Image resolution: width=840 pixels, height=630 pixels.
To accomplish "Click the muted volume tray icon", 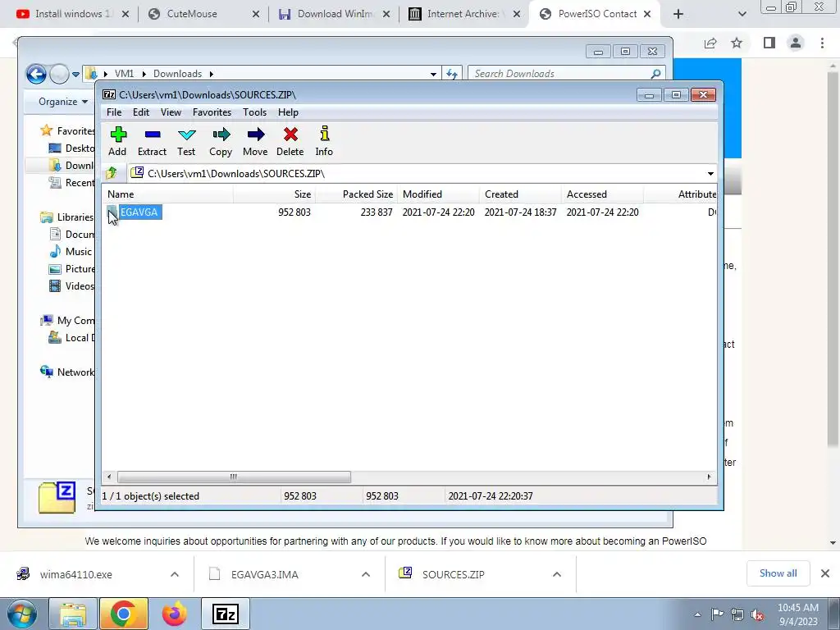I will click(x=757, y=615).
